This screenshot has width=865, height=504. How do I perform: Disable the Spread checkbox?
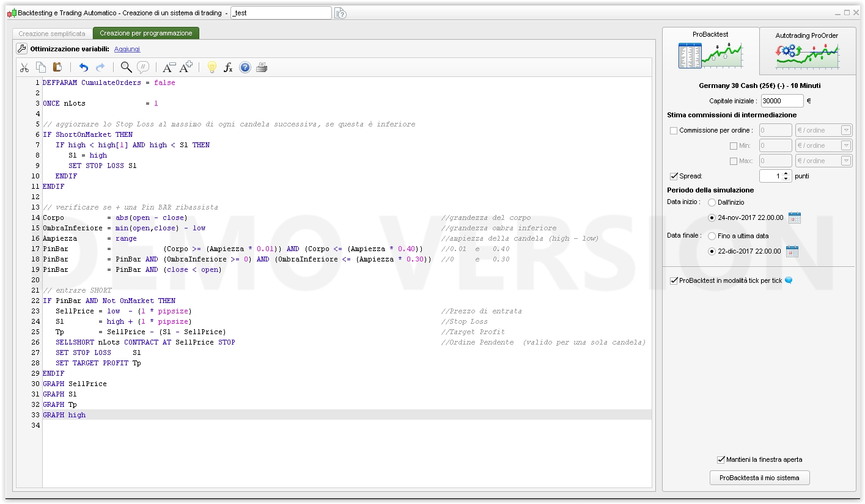coord(674,177)
